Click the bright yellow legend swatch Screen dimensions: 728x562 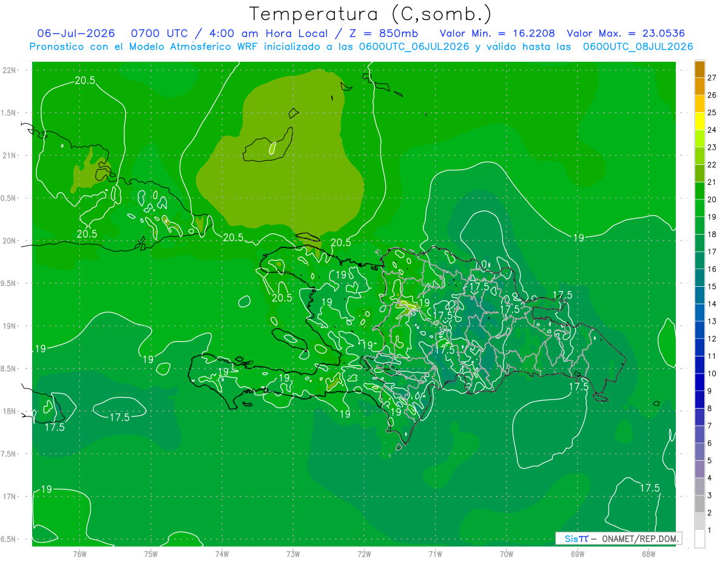click(699, 121)
